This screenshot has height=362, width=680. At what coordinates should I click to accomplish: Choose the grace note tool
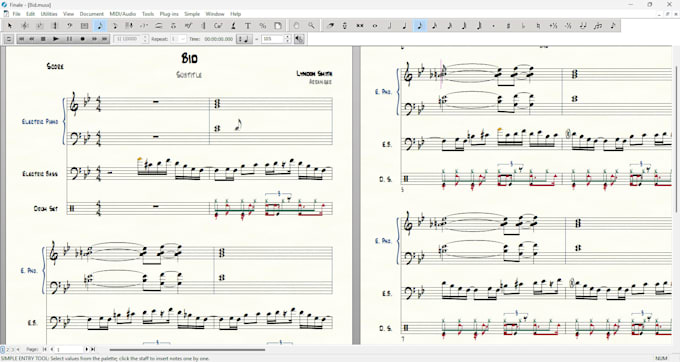click(613, 26)
